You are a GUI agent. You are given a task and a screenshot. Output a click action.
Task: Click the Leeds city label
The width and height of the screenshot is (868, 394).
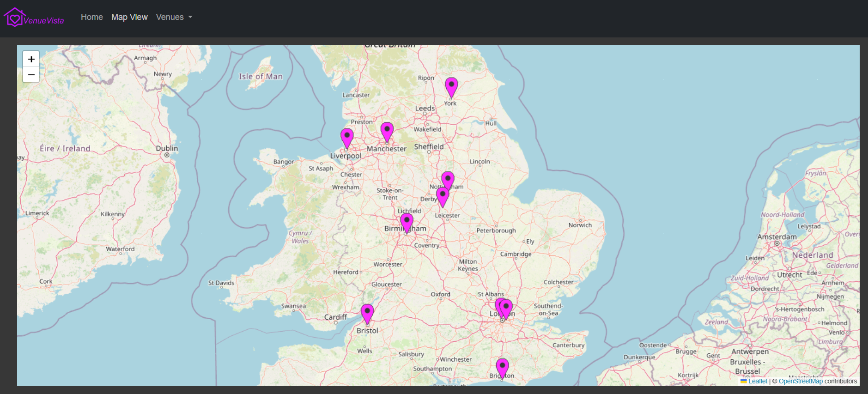click(425, 108)
